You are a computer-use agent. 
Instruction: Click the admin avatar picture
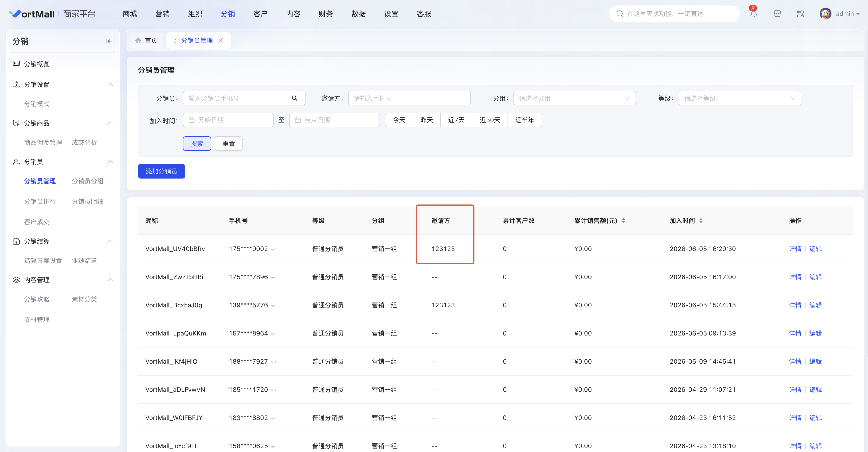coord(825,14)
